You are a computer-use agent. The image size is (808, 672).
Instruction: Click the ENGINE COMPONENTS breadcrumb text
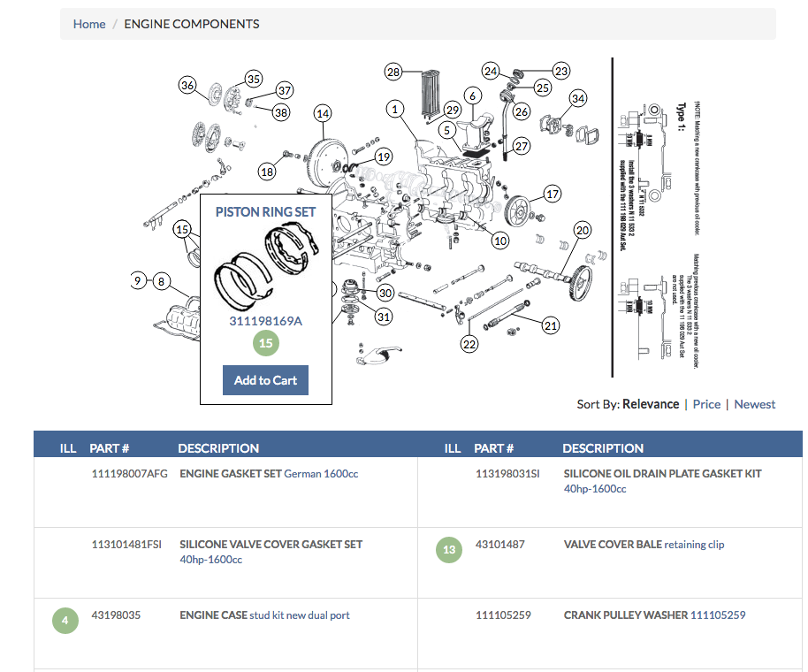(x=192, y=24)
